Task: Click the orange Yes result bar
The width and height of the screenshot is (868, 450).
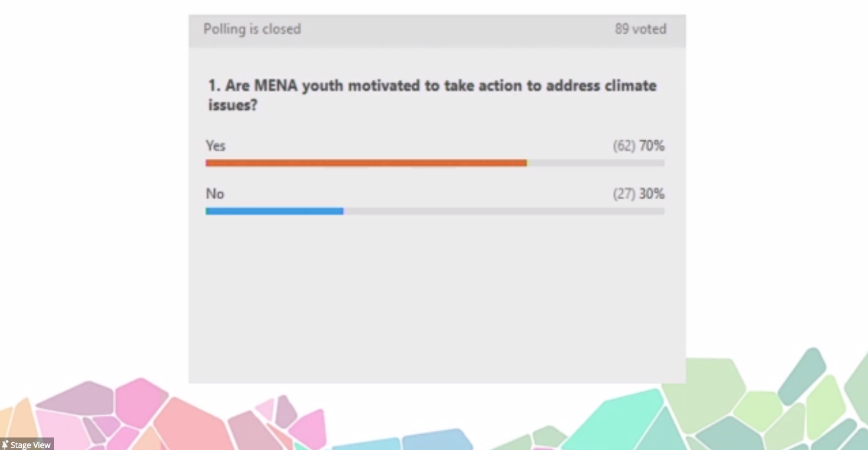Action: 366,163
